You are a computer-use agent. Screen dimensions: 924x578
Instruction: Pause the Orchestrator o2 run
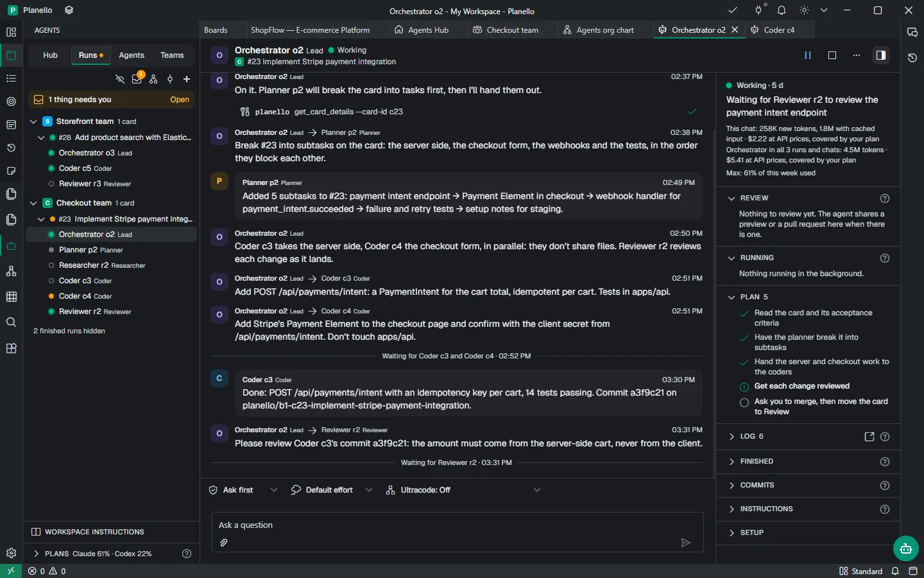tap(808, 55)
